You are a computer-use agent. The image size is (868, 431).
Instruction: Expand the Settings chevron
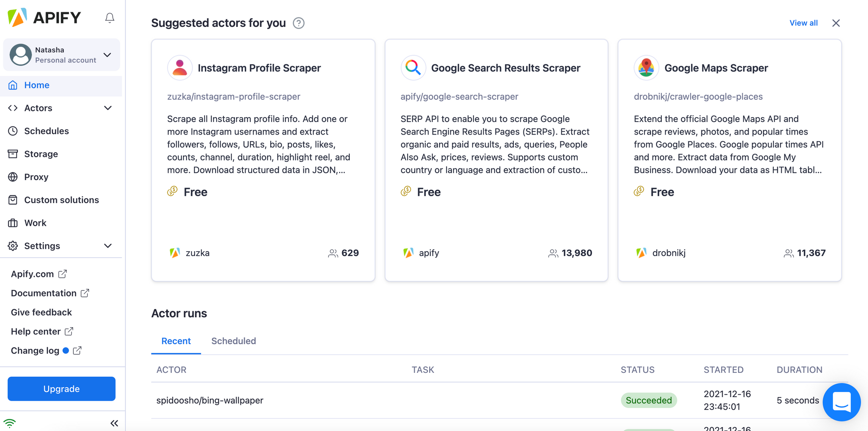click(108, 246)
